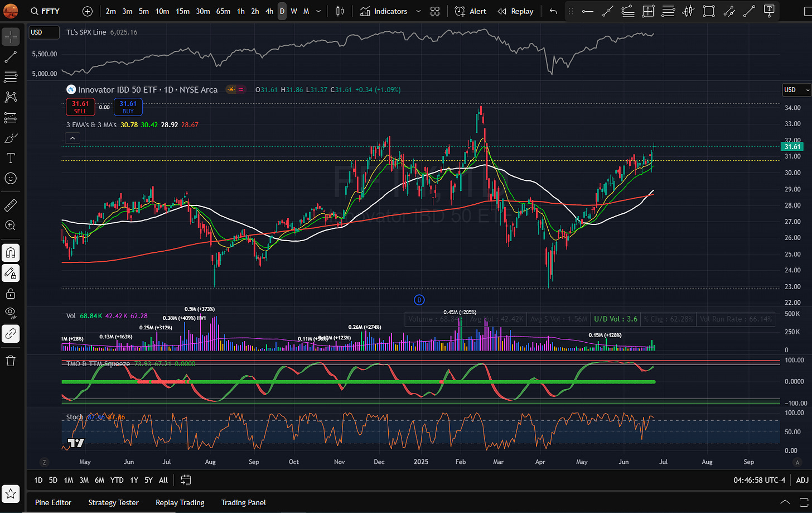Open the Trading Panel tab
The width and height of the screenshot is (812, 513).
[x=244, y=502]
